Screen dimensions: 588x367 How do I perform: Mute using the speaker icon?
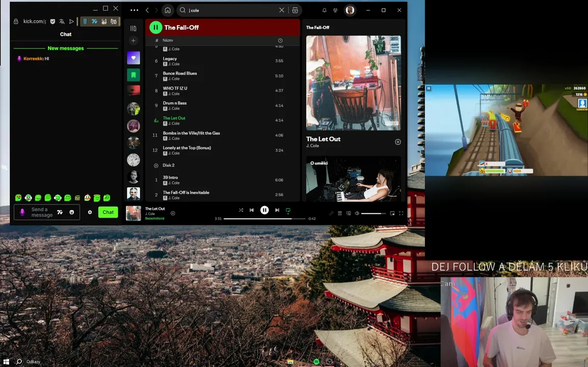pyautogui.click(x=357, y=213)
